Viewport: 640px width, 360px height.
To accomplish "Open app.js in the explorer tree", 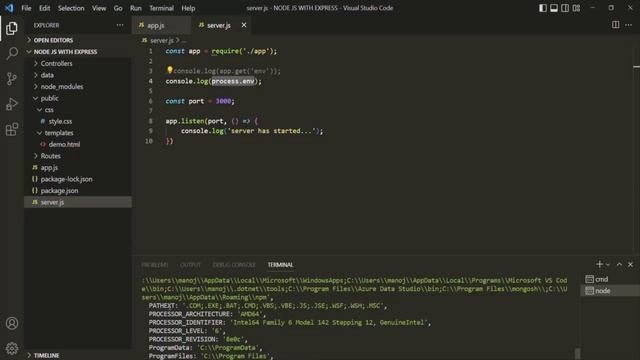I will click(49, 168).
